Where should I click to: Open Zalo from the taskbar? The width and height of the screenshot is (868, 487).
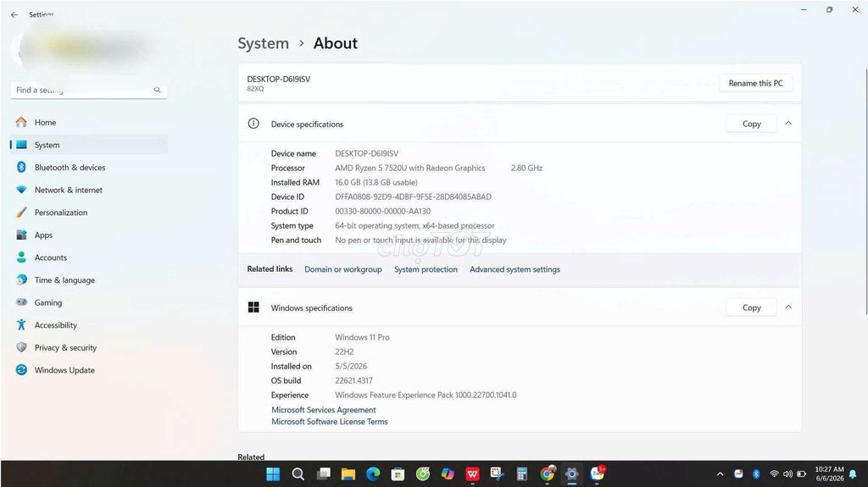(x=598, y=473)
